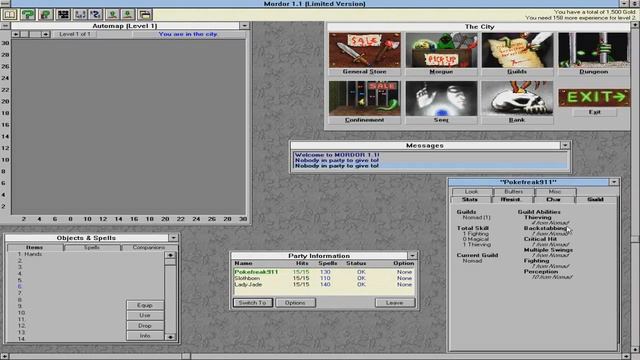Click the Switch To button

tap(253, 303)
